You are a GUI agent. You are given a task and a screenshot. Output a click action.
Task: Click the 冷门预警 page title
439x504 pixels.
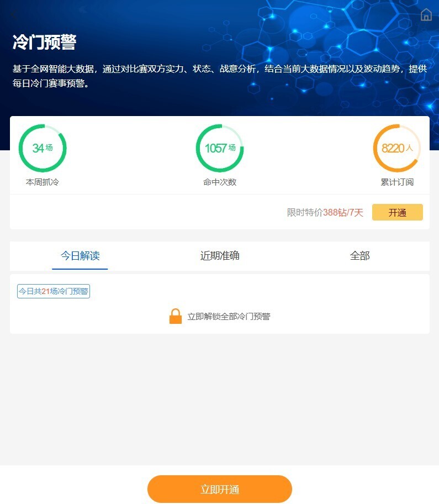click(44, 42)
